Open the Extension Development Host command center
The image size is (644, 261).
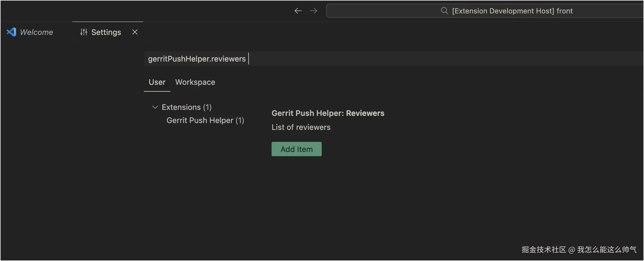point(485,11)
